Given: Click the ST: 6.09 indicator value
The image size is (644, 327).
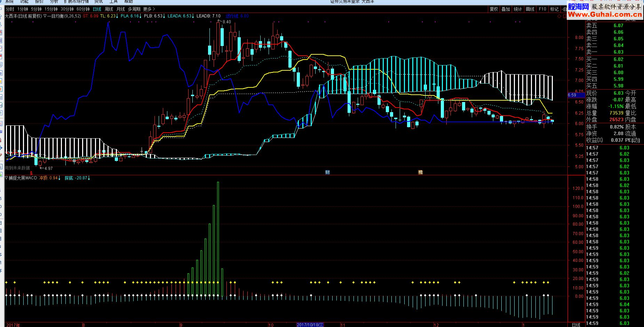Looking at the screenshot, I should [x=90, y=16].
